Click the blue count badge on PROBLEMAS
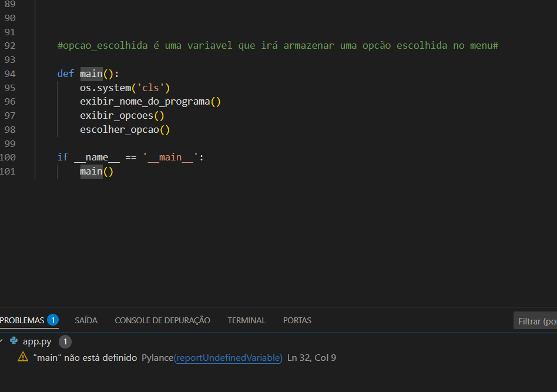557x392 pixels. 53,320
